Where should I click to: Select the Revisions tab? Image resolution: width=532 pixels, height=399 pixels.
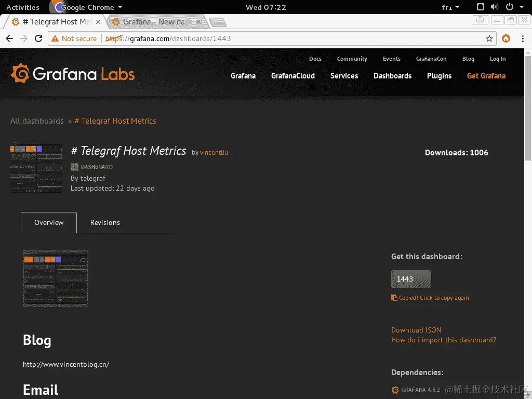click(x=105, y=222)
